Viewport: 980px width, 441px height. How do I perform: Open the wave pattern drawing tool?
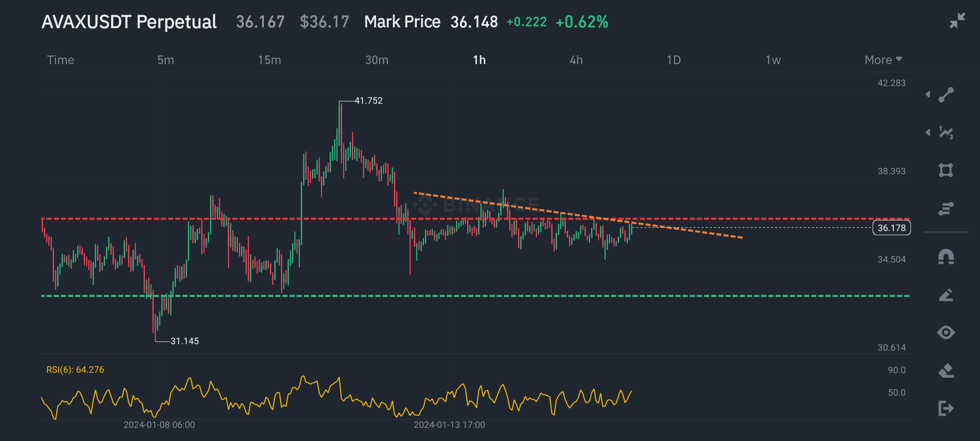pos(946,132)
